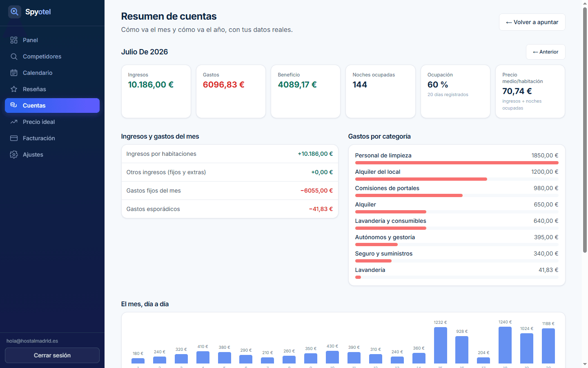
Task: Click the Lavandería y consumibles category label
Action: 390,221
